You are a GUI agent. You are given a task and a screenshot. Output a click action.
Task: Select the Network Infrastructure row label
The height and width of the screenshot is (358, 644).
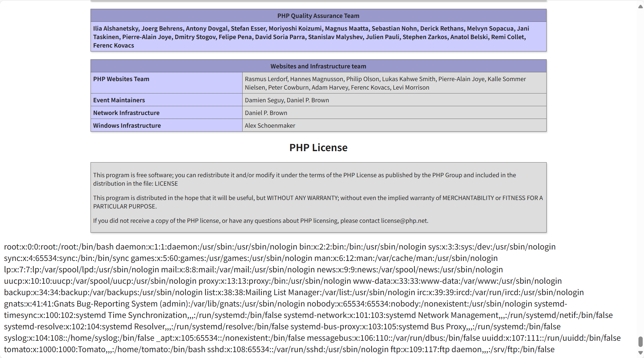pos(126,113)
